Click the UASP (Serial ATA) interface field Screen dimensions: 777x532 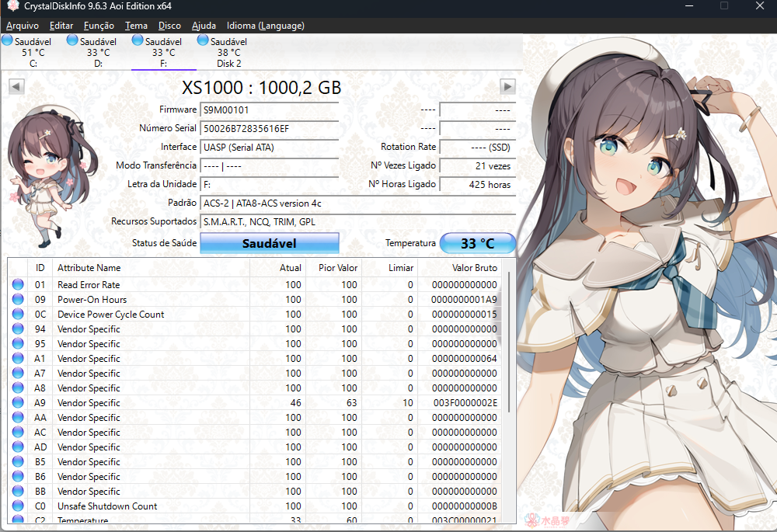click(x=270, y=147)
